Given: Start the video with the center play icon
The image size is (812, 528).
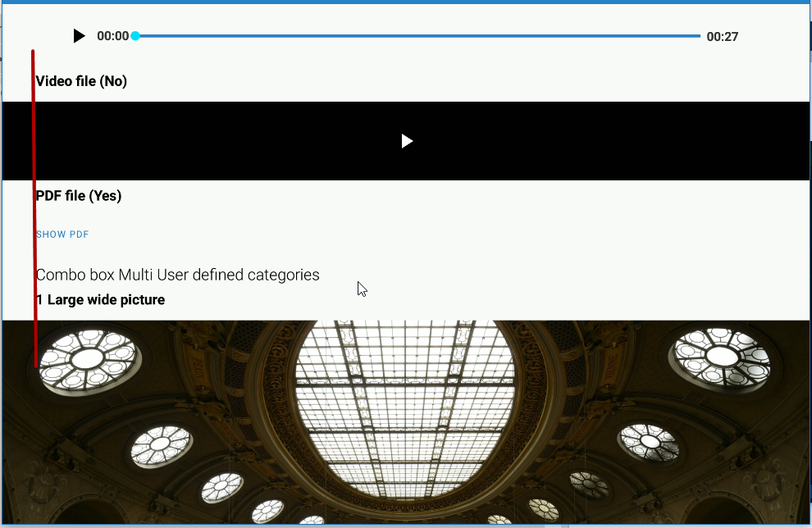Looking at the screenshot, I should pos(406,141).
